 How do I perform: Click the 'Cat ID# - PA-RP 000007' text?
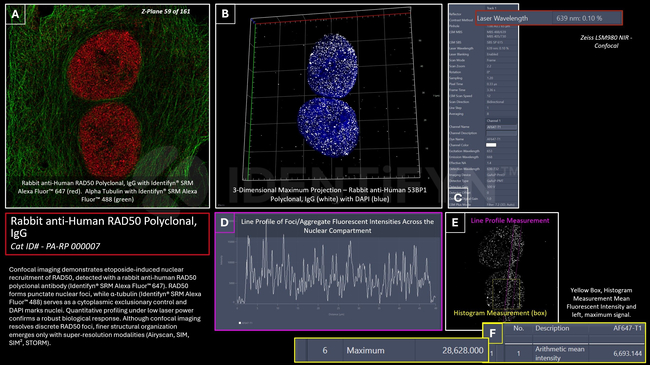55,246
